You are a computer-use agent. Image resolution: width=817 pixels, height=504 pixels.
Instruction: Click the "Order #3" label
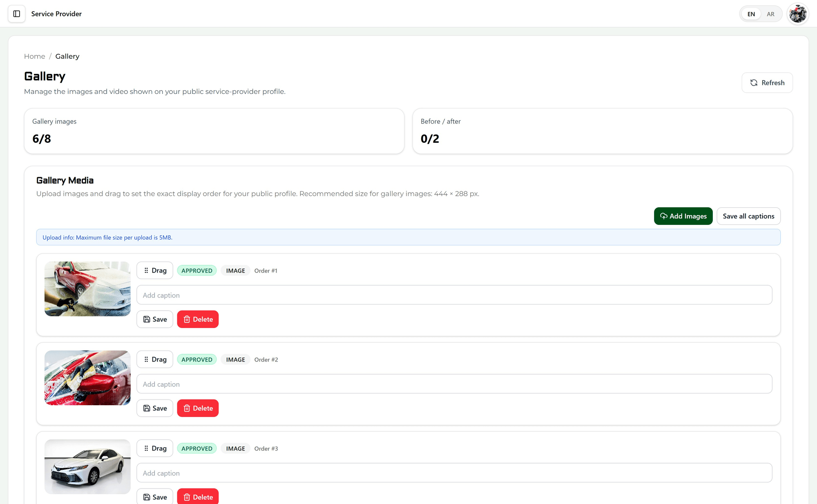click(x=266, y=448)
